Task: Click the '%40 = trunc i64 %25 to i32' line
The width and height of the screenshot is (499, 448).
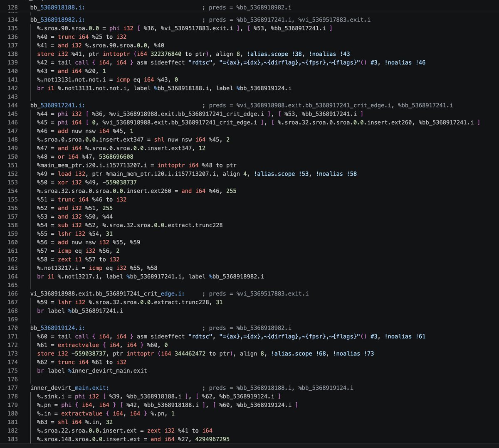Action: click(x=82, y=37)
